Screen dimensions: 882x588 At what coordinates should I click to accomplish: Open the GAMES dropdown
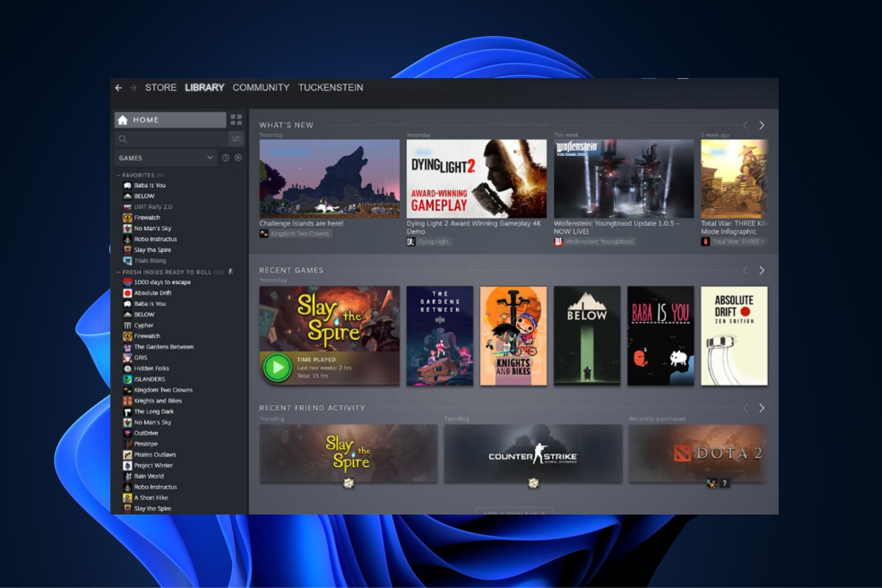coord(165,158)
